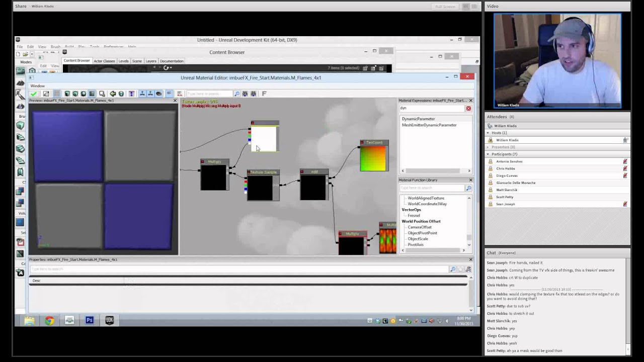This screenshot has height=362, width=644.
Task: Close the Material Function Library panel
Action: [470, 180]
